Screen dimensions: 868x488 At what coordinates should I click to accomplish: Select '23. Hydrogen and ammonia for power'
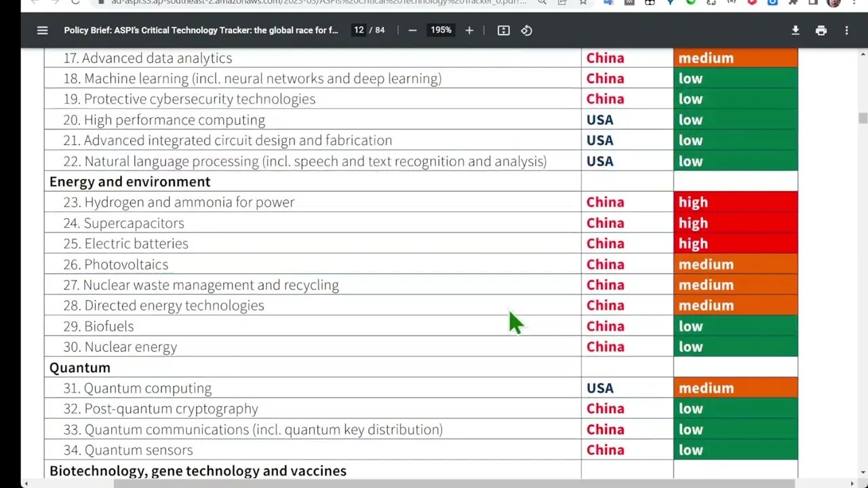(179, 202)
